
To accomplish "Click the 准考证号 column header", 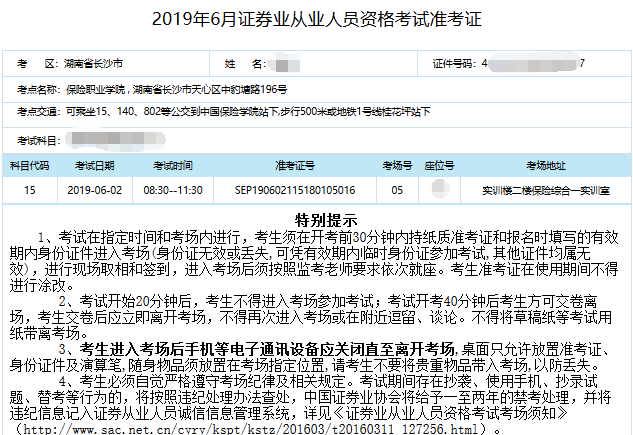I will pyautogui.click(x=294, y=164).
